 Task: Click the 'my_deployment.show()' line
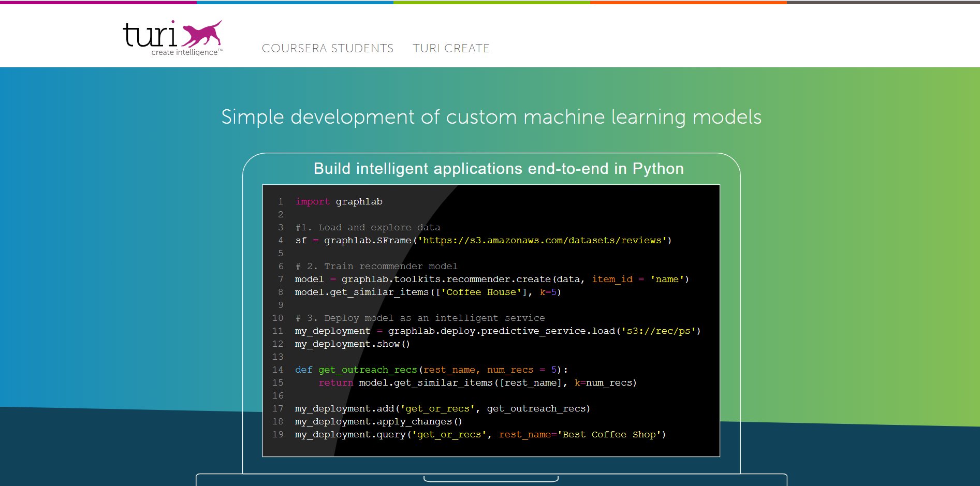click(x=353, y=344)
